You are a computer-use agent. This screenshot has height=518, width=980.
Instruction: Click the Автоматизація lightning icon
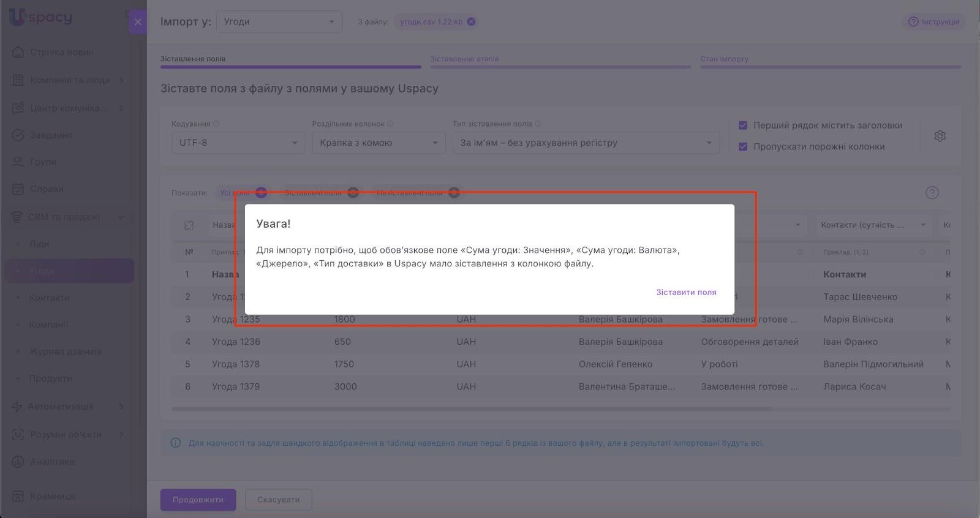click(x=17, y=406)
